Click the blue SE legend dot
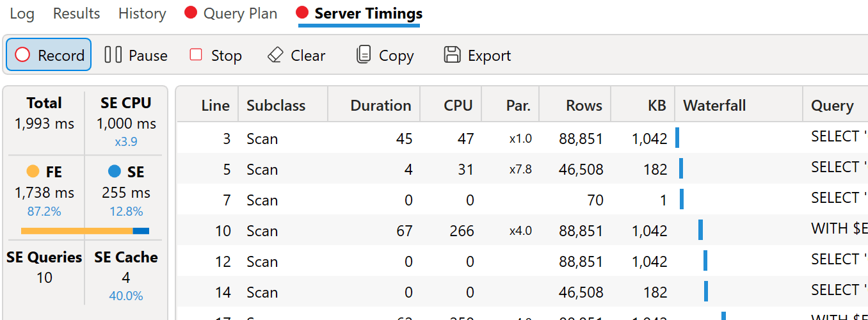Screen dimensions: 868x320 tap(115, 172)
